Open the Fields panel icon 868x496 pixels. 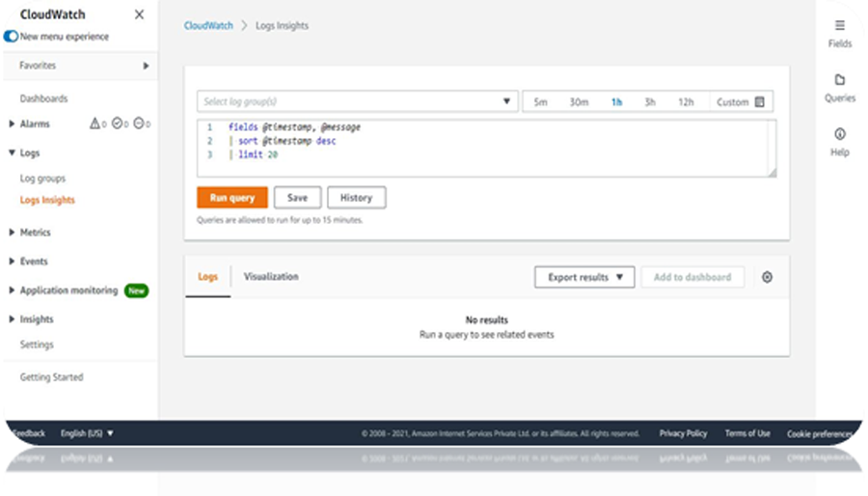[840, 25]
